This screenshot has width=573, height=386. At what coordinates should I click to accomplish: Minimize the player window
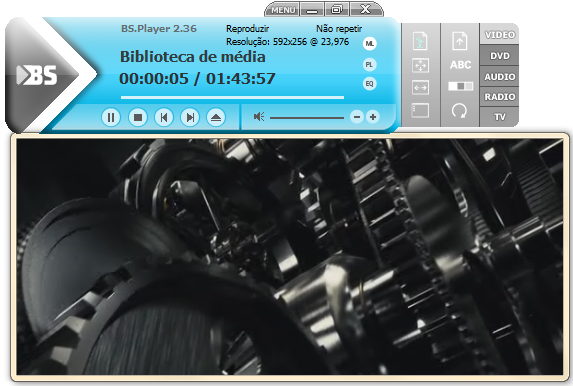(312, 10)
